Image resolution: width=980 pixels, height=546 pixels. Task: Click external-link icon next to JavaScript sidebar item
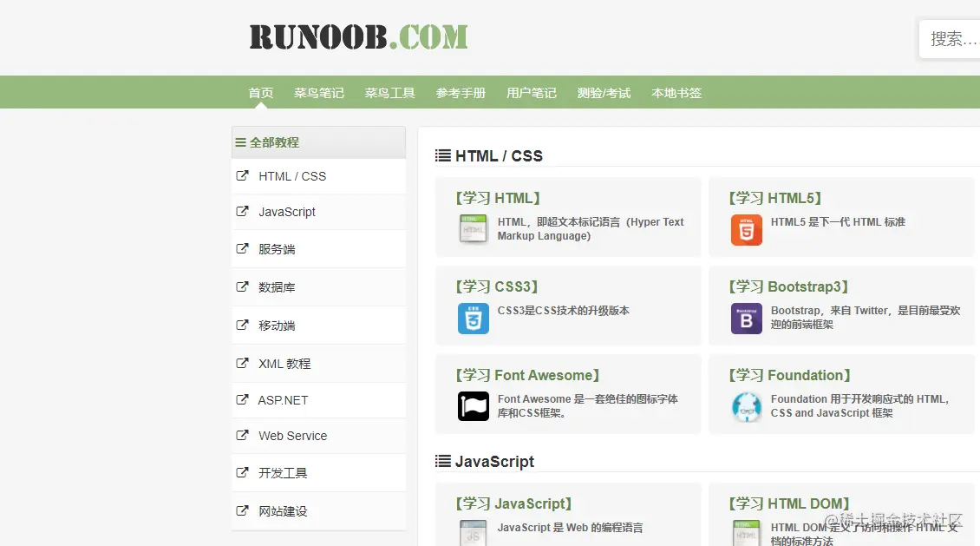pyautogui.click(x=242, y=212)
